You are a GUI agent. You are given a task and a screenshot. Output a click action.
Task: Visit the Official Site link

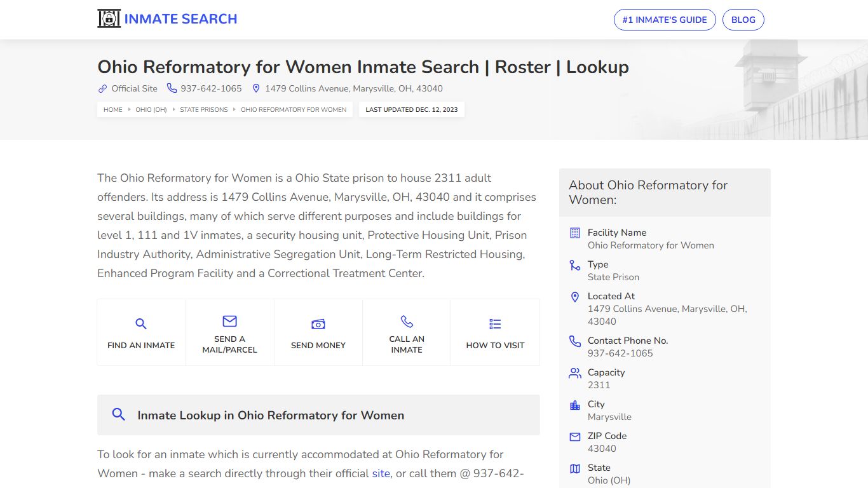click(x=134, y=88)
